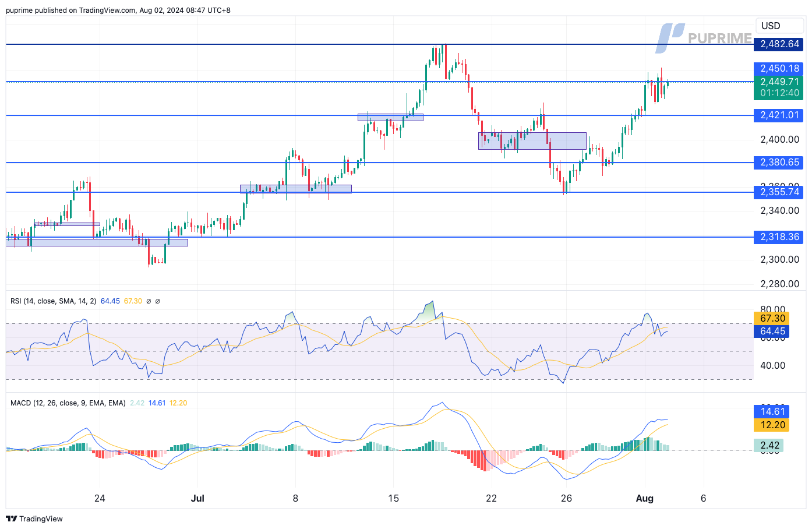Click the orange 12.20 value in the MACD legend
Viewport: 812px width, 529px height.
pos(178,403)
